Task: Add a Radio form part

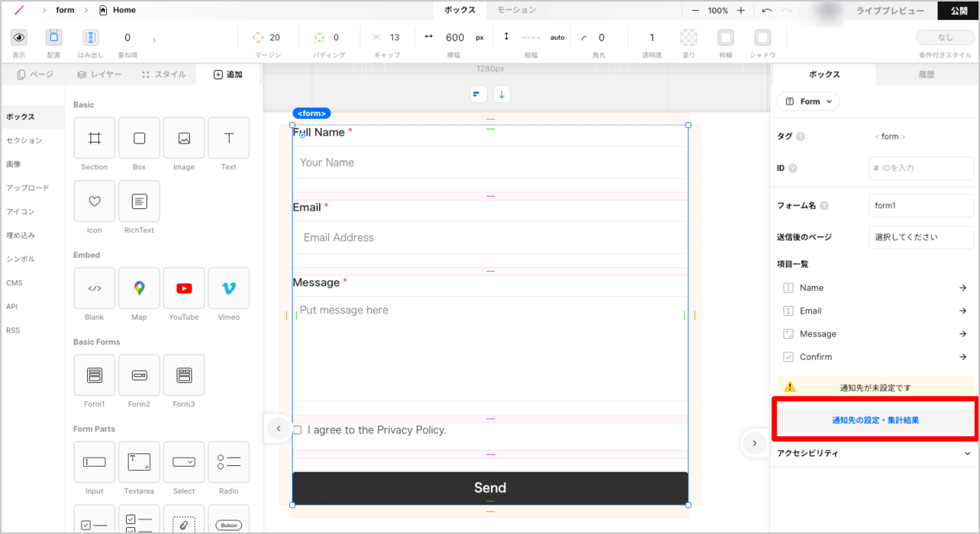Action: (x=229, y=462)
